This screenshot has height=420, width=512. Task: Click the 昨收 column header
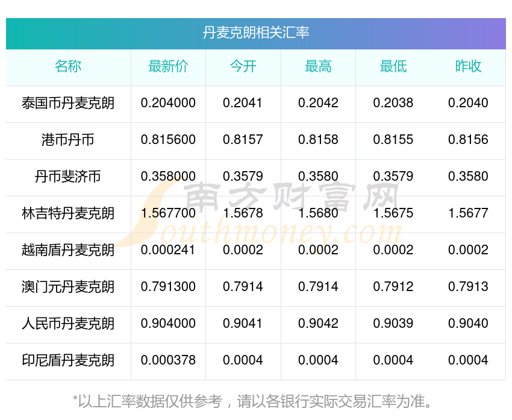[x=468, y=67]
